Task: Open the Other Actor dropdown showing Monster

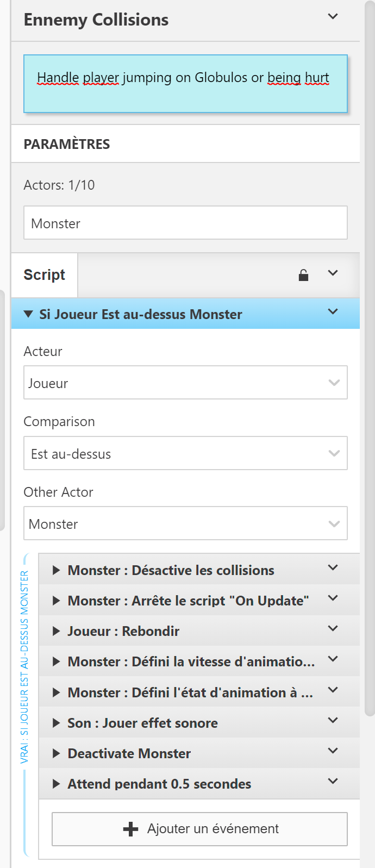Action: coord(185,523)
